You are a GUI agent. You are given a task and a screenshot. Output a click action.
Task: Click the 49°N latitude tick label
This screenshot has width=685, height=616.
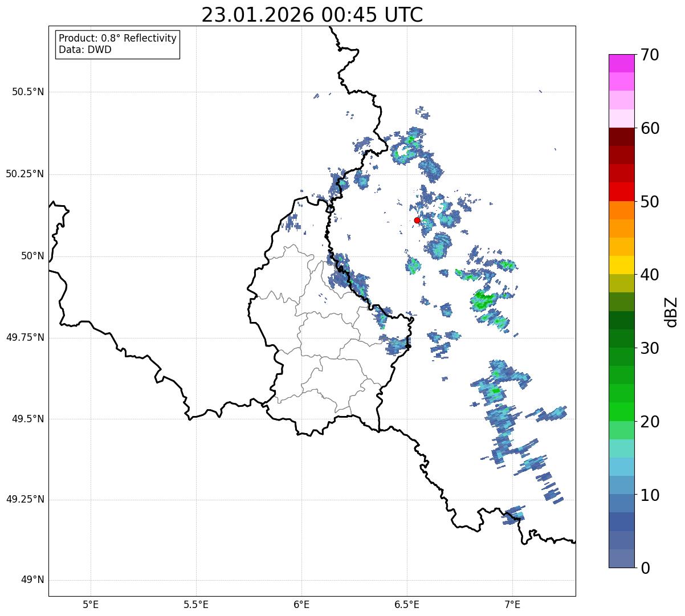coord(32,580)
